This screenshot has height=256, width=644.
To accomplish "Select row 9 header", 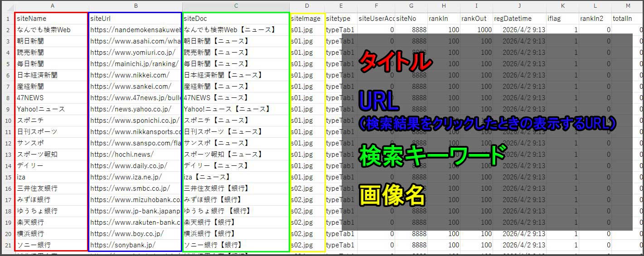I will (7, 109).
